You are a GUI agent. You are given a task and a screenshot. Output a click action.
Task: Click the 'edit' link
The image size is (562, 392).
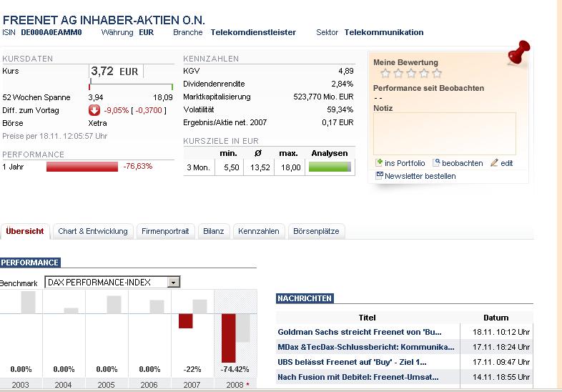tap(506, 163)
